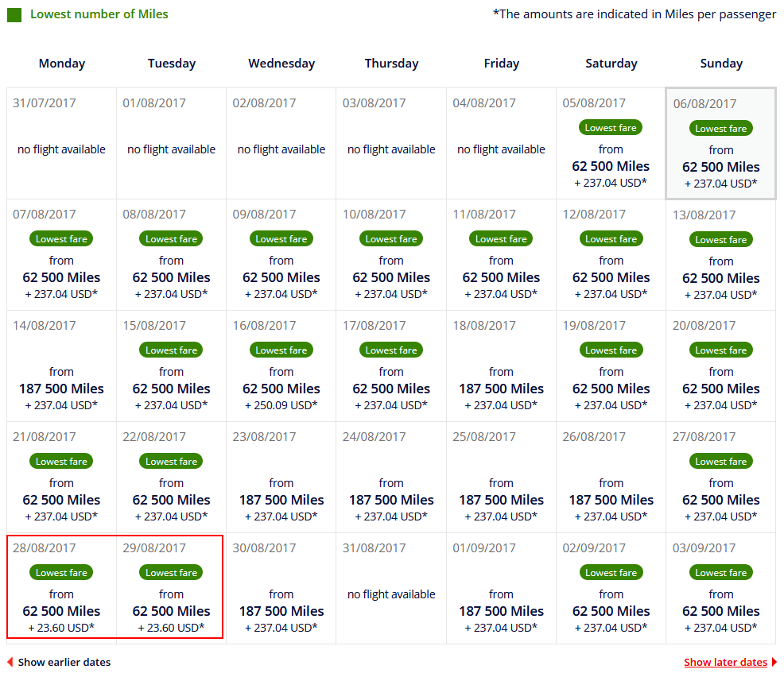This screenshot has height=677, width=784.
Task: Select the 05/08/2017 Saturday fare cell
Action: (611, 143)
